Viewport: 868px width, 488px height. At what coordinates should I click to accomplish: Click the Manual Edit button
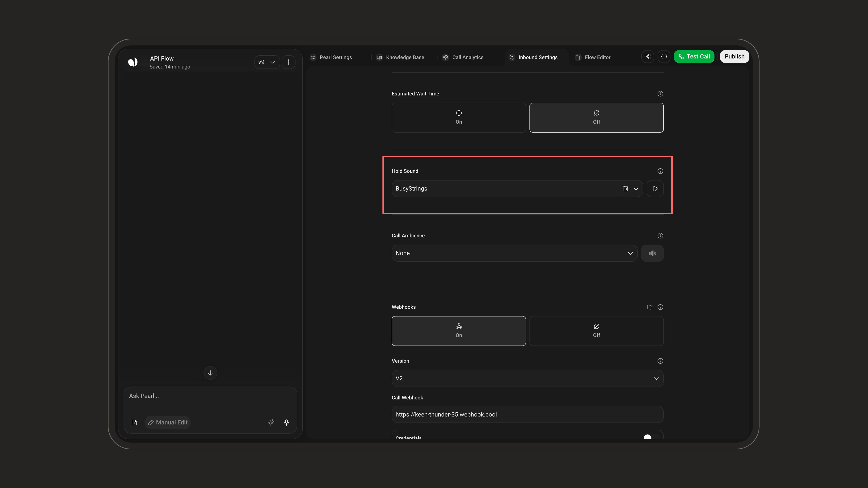(x=168, y=422)
